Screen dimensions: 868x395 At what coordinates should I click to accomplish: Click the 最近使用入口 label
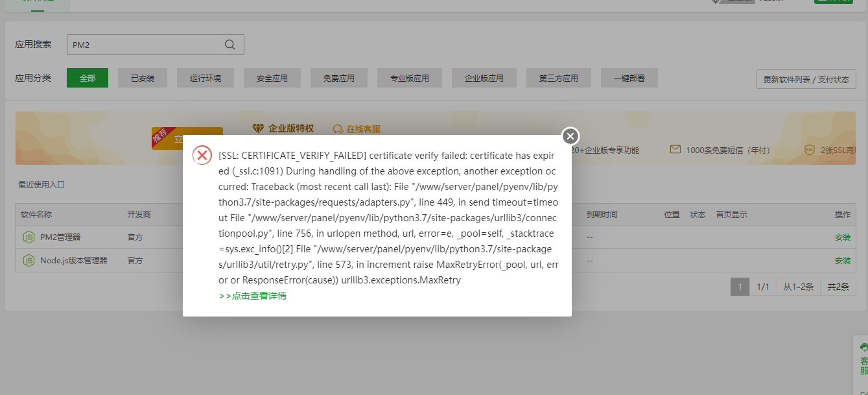pyautogui.click(x=41, y=185)
